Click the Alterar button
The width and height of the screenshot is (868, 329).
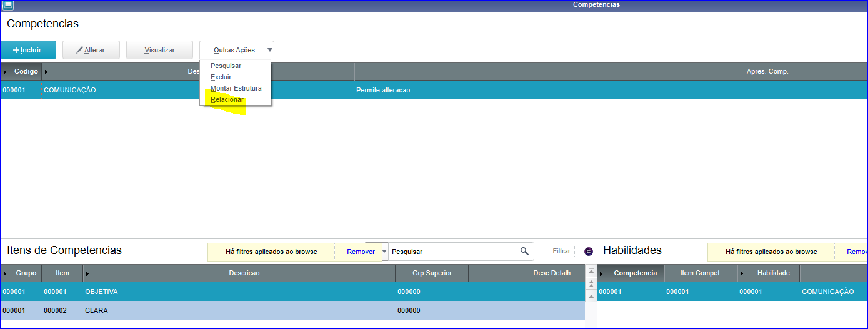pyautogui.click(x=91, y=50)
